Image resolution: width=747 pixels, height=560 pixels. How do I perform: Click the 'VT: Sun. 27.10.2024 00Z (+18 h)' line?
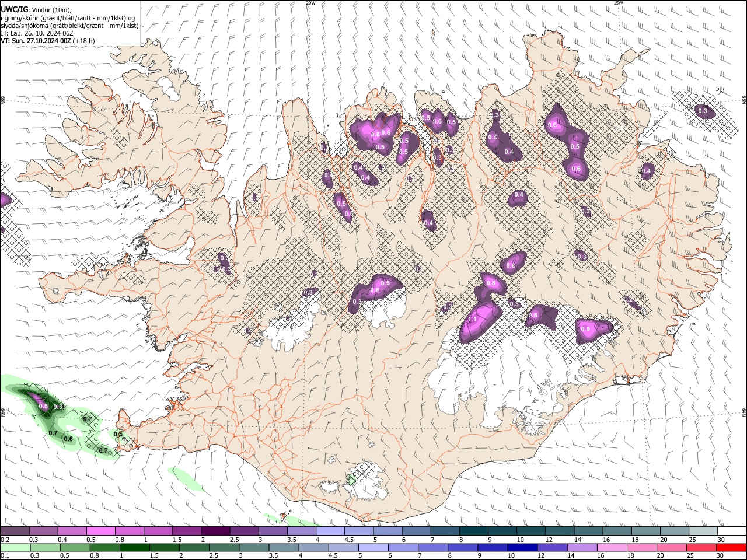coord(47,41)
